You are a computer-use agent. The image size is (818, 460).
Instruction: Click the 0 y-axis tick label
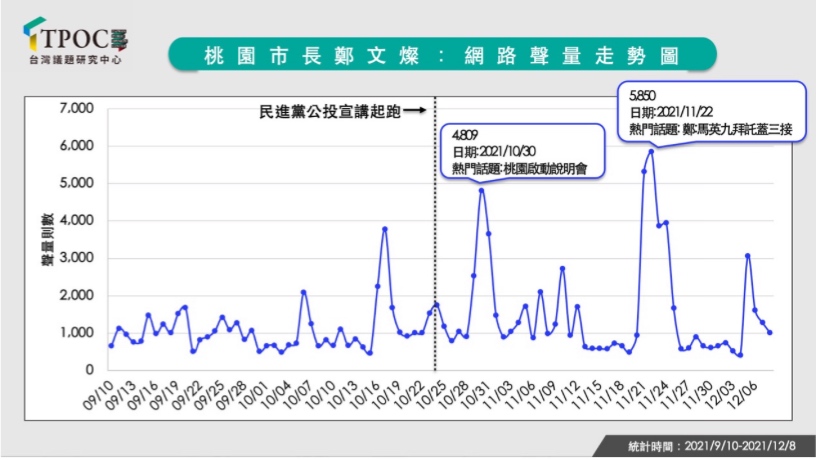click(89, 370)
